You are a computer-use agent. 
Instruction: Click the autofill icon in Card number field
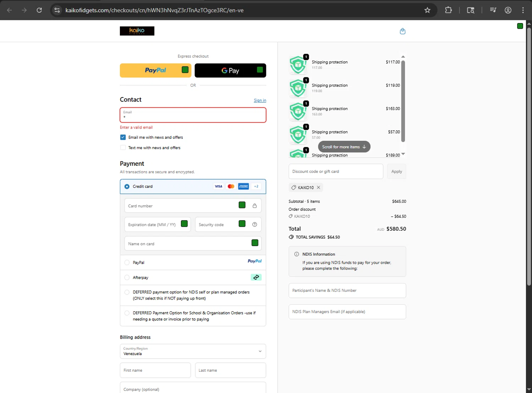point(242,205)
